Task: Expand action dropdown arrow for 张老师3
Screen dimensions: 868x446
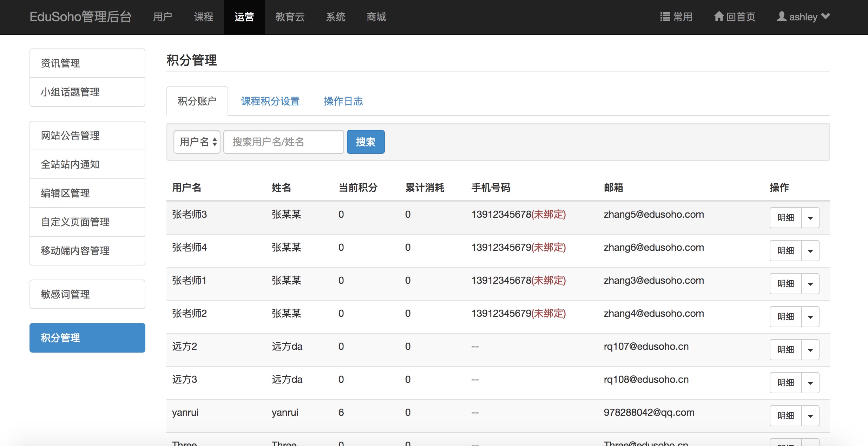Action: pyautogui.click(x=810, y=218)
